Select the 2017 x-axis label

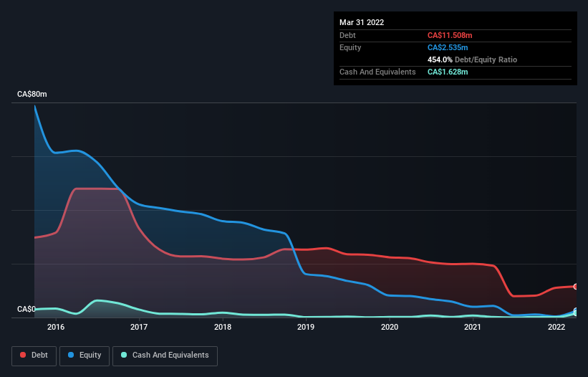(139, 327)
